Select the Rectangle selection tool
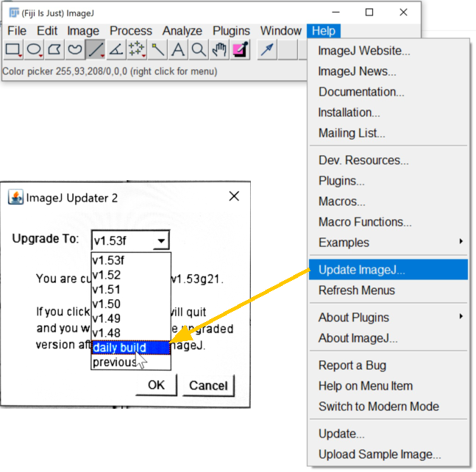The image size is (476, 472). click(x=13, y=50)
